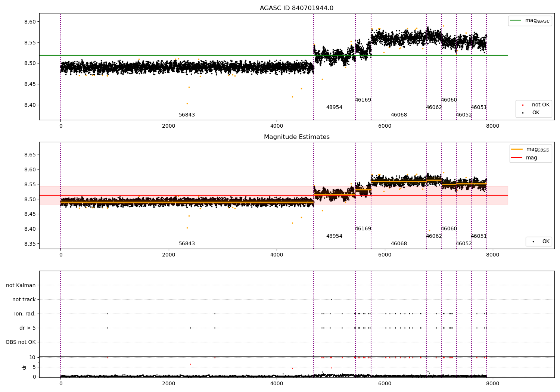Click obsid label 48954 in the Magnitude Estimates plot
The width and height of the screenshot is (560, 392).
[334, 236]
